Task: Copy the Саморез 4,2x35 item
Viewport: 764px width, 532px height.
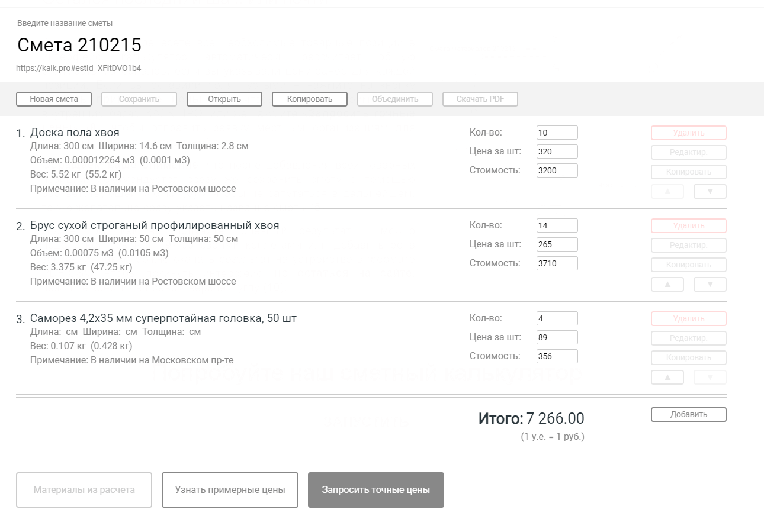Action: coord(689,358)
